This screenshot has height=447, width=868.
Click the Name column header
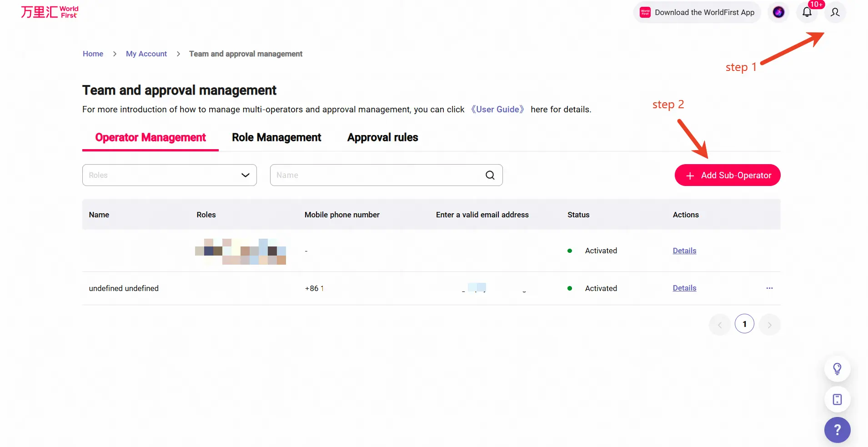point(99,215)
